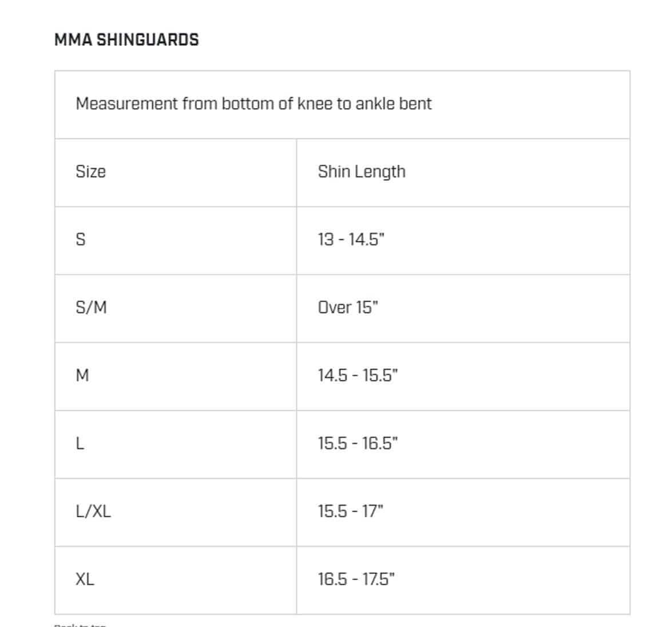Click the L size cell
The width and height of the screenshot is (672, 627).
coord(79,443)
